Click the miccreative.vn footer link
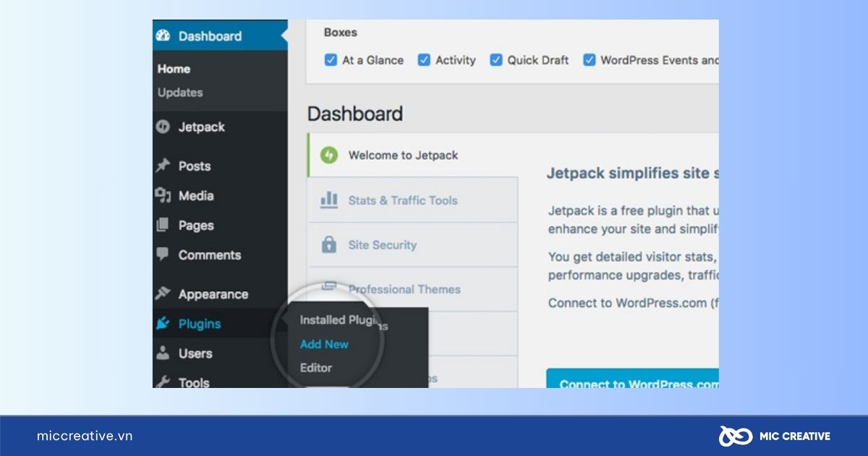Viewport: 868px width, 456px height. pyautogui.click(x=85, y=436)
